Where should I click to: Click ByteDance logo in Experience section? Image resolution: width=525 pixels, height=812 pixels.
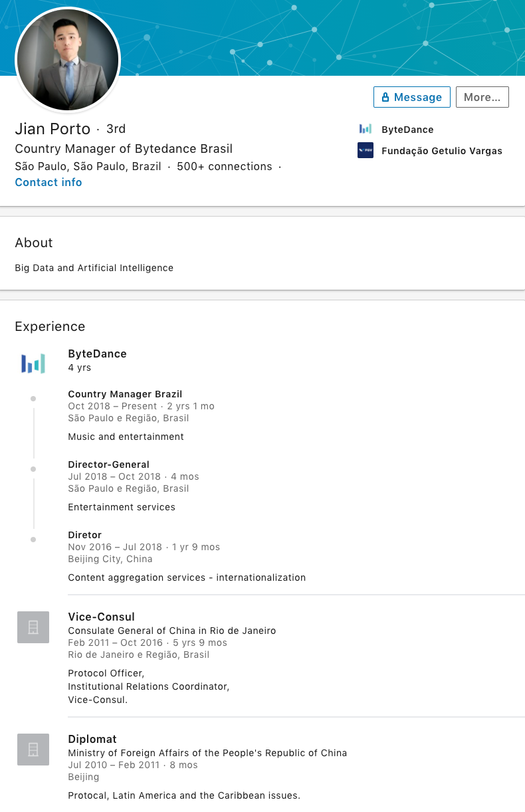[33, 363]
